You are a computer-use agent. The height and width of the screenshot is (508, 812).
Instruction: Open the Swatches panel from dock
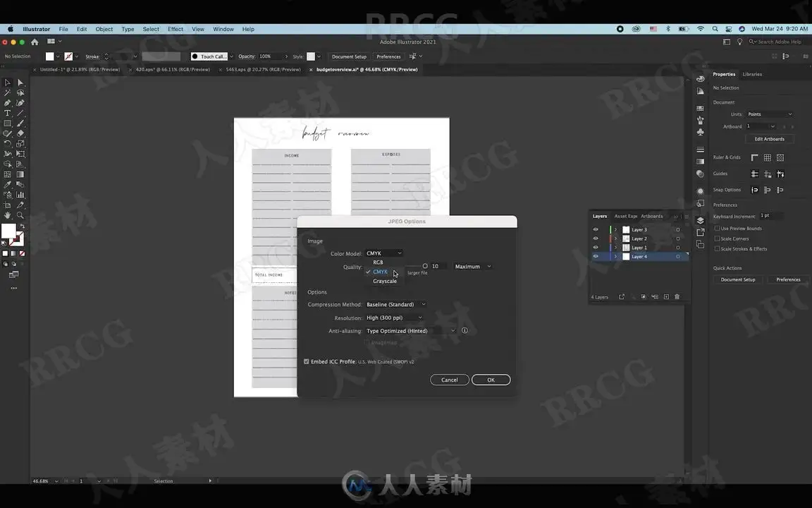pyautogui.click(x=700, y=109)
